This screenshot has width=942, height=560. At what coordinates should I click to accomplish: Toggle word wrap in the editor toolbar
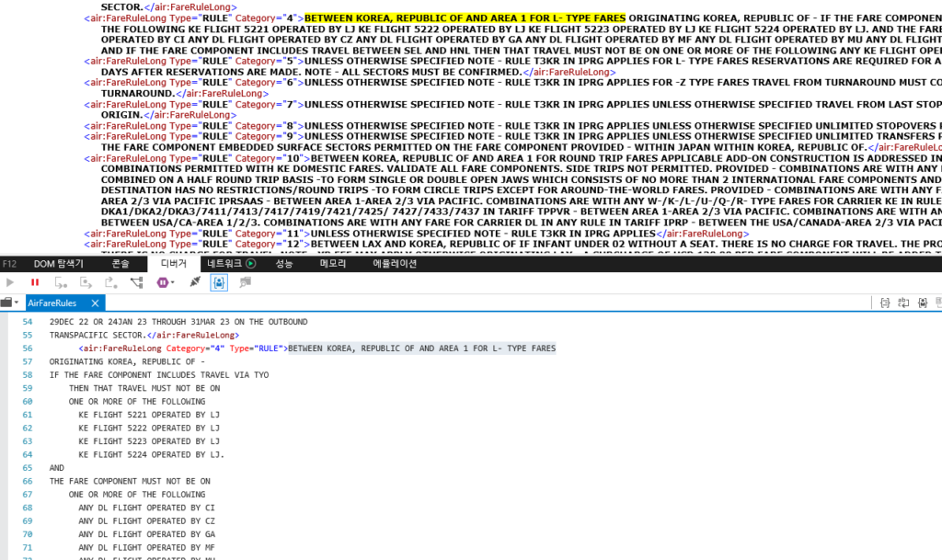click(x=904, y=303)
